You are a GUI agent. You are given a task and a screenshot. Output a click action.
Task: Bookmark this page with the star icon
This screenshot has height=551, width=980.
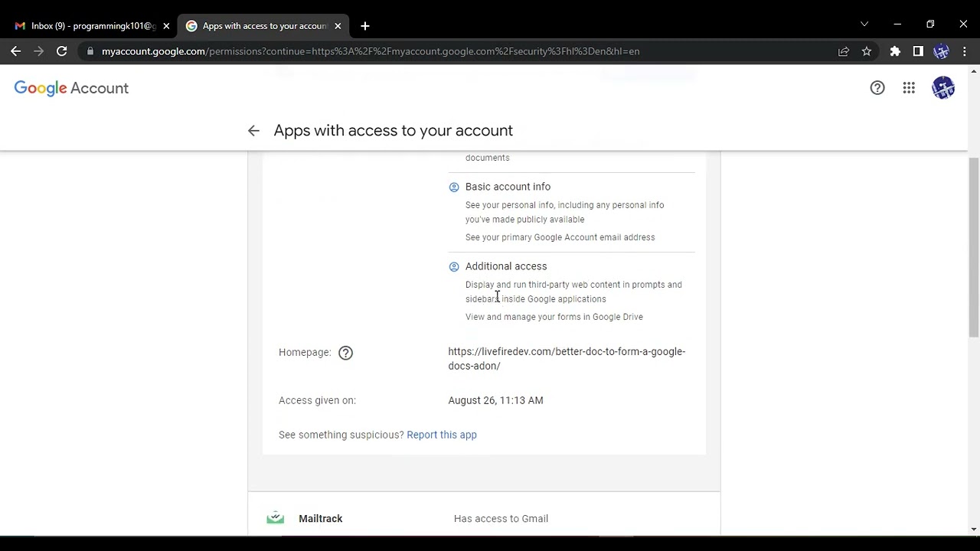click(867, 51)
